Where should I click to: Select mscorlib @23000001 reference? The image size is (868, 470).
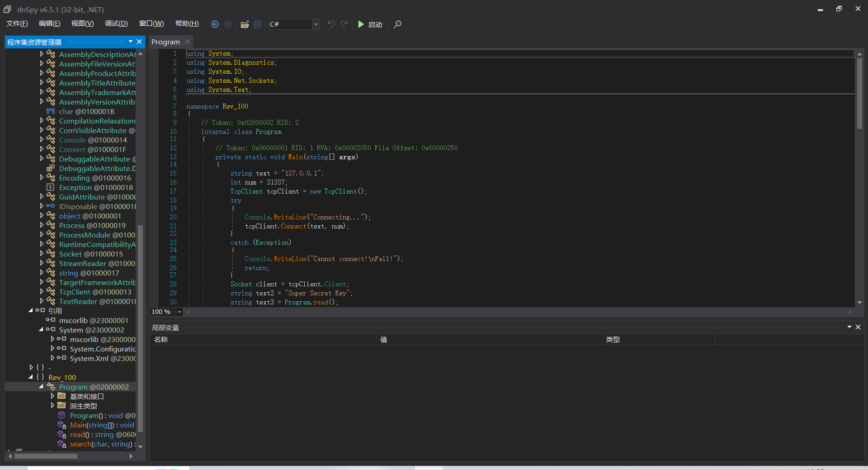pyautogui.click(x=94, y=320)
